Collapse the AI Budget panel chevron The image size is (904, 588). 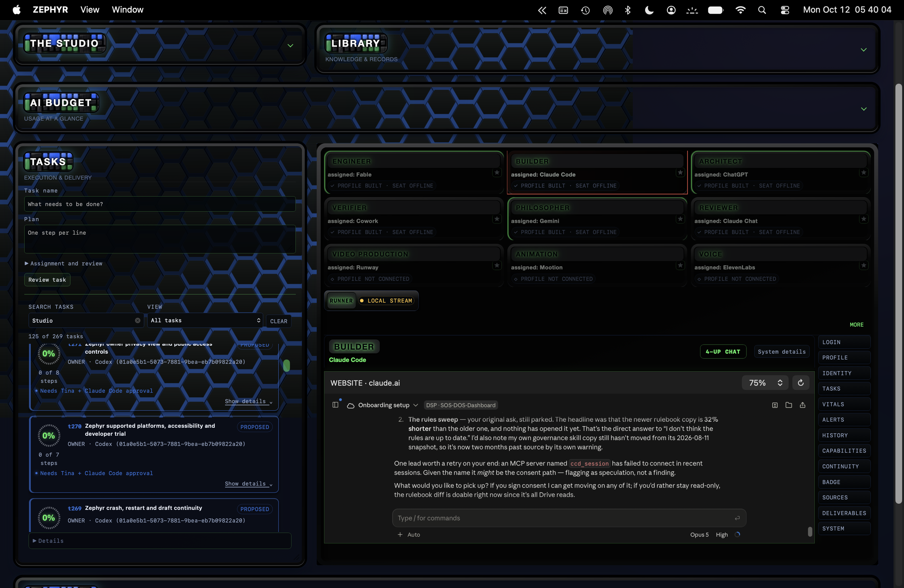pyautogui.click(x=864, y=109)
